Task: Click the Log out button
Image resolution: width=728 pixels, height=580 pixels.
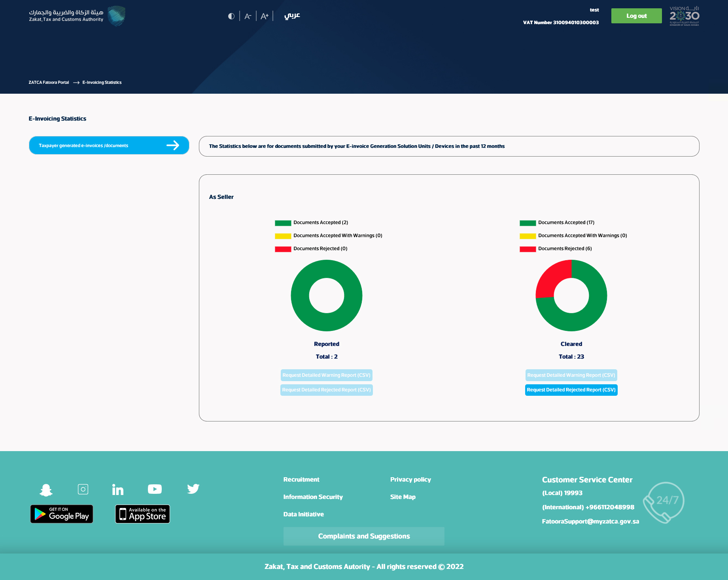Action: (x=636, y=16)
